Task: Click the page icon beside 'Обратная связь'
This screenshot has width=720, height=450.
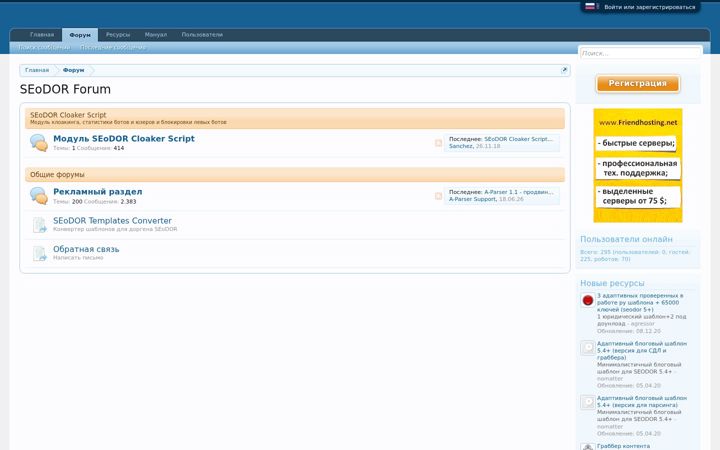Action: click(x=39, y=253)
